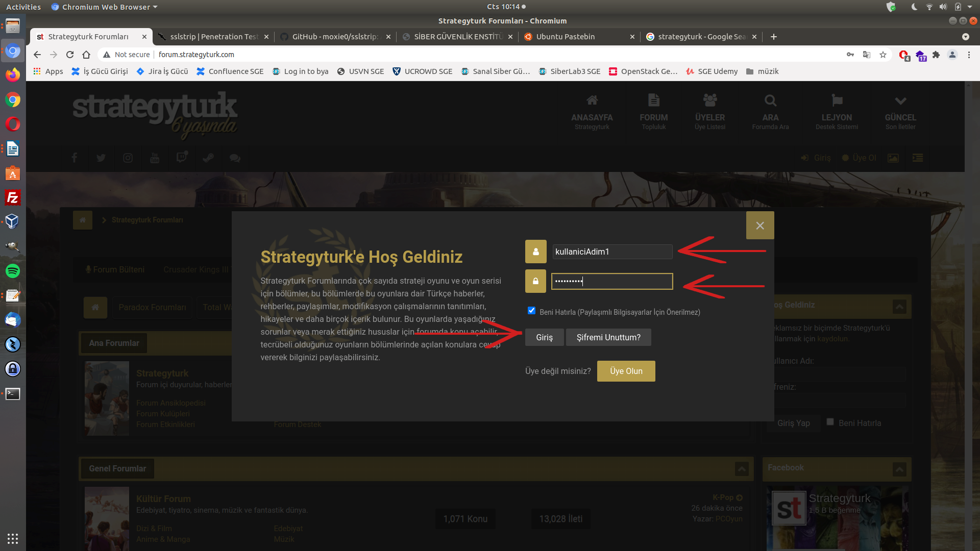Toggle the sidebar Beni Hatırla checkbox

click(830, 422)
